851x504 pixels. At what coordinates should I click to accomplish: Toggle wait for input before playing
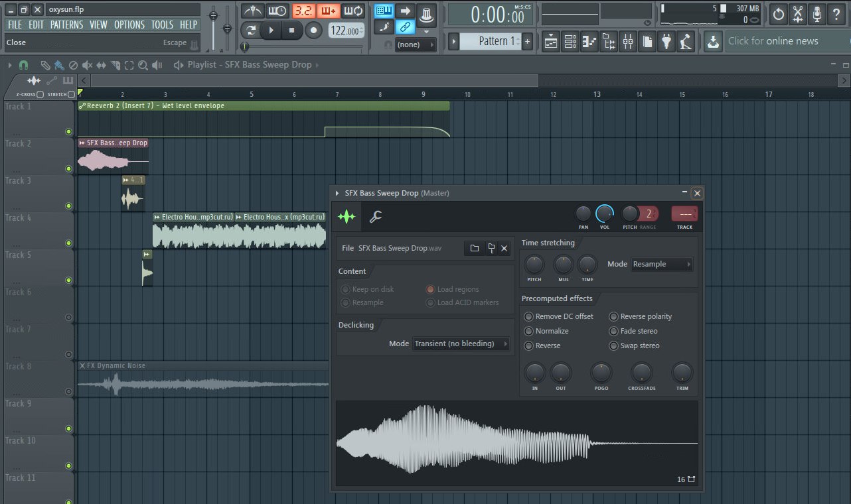(277, 11)
